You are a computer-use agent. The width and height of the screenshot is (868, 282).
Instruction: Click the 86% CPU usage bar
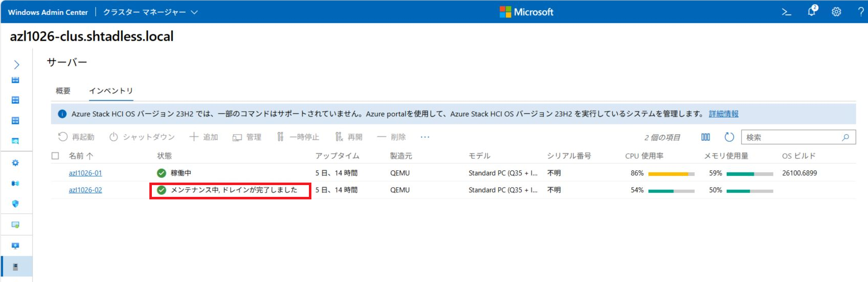click(x=671, y=174)
